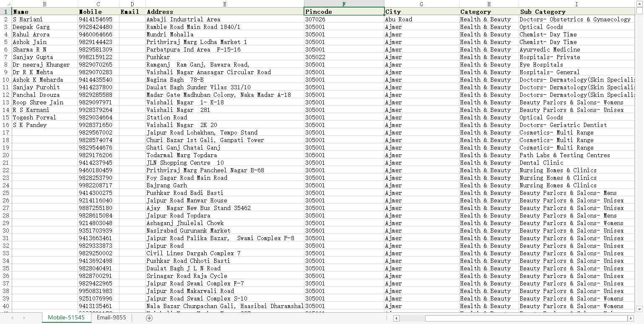Viewport: 644px width, 324px height.
Task: Select sub category 'Doctors- Geriatric Dentist'
Action: click(x=577, y=125)
